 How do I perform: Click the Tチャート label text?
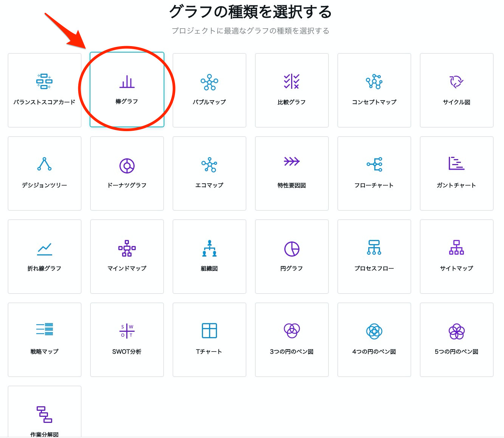pyautogui.click(x=209, y=351)
